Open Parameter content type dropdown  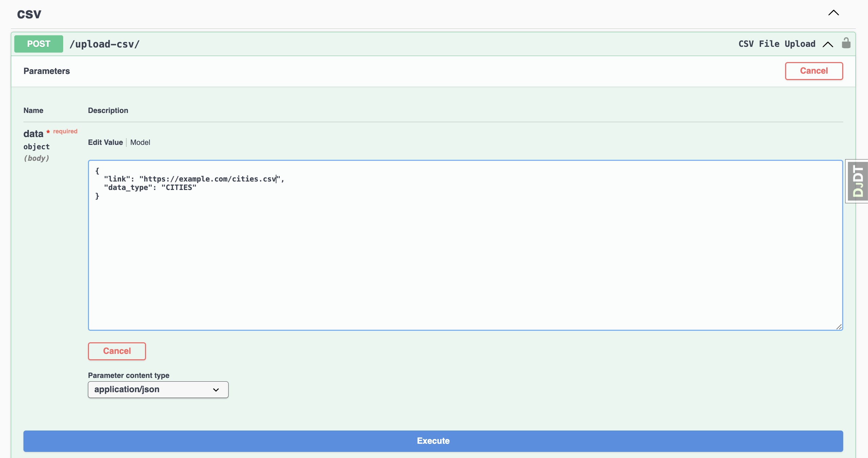(158, 389)
